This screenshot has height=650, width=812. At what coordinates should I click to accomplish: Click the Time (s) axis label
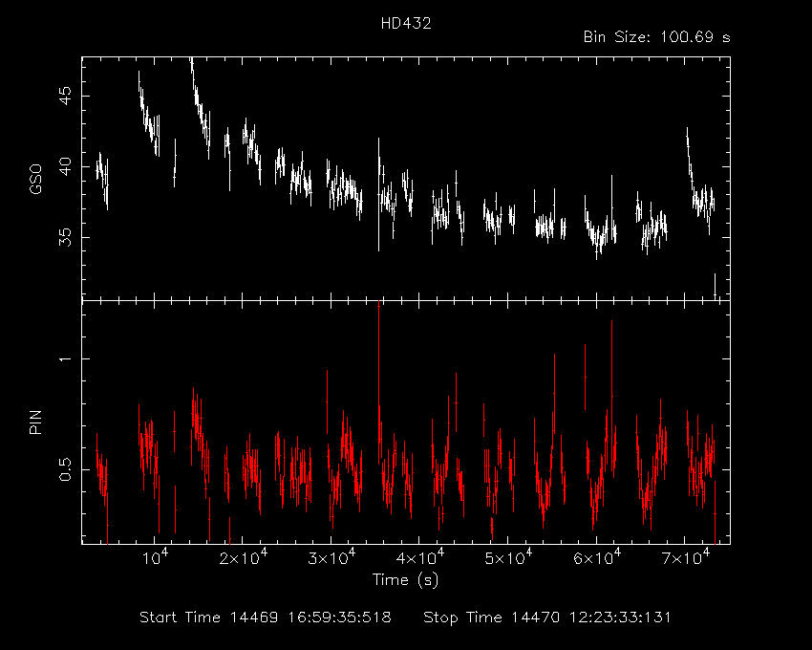[x=405, y=579]
